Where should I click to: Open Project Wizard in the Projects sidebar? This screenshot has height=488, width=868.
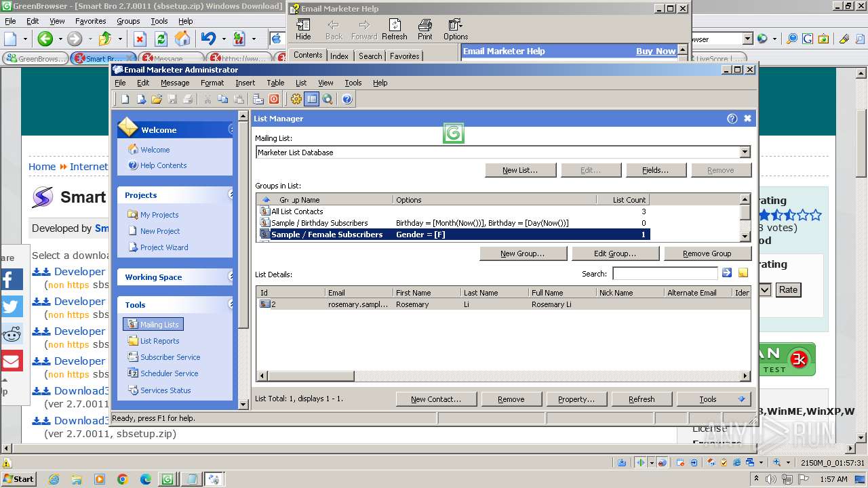[x=164, y=247]
